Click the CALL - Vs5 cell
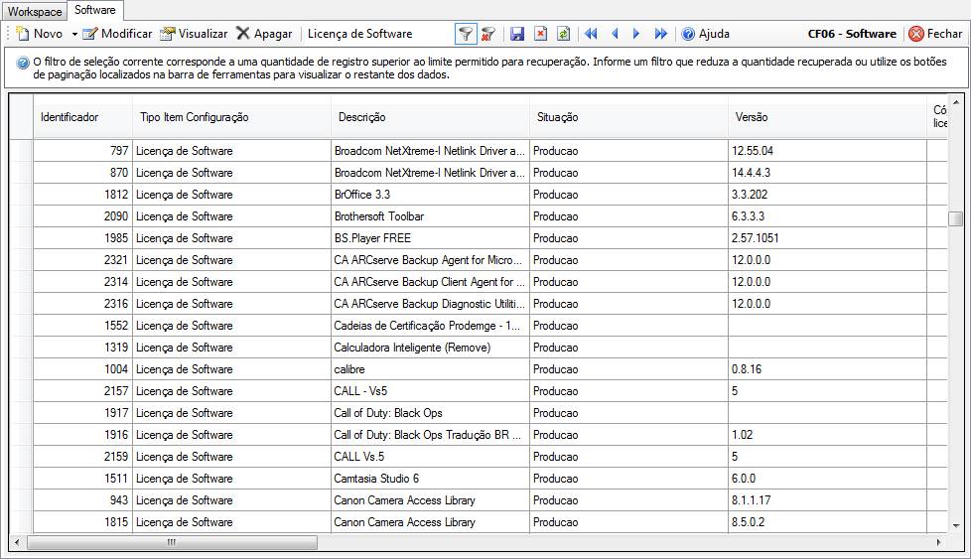The image size is (971, 560). [430, 391]
